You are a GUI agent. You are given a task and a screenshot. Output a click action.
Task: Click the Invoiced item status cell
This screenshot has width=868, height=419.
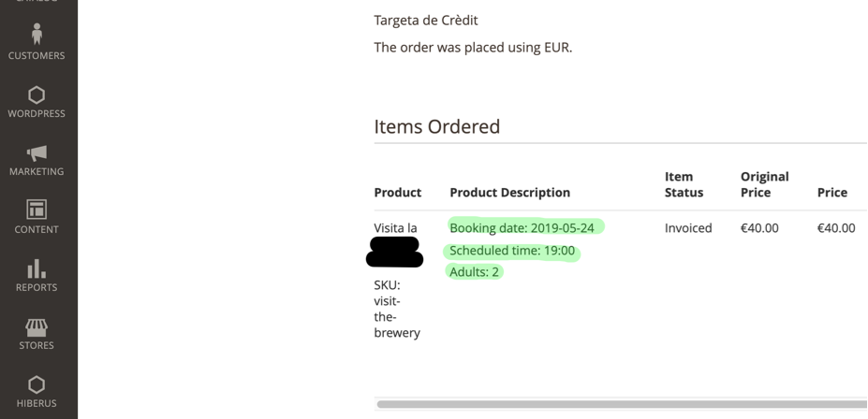(688, 228)
